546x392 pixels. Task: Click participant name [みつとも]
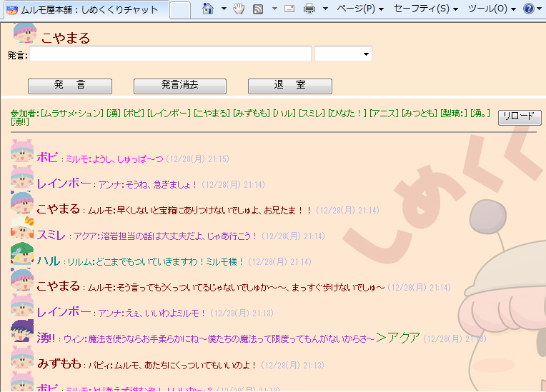[420, 114]
